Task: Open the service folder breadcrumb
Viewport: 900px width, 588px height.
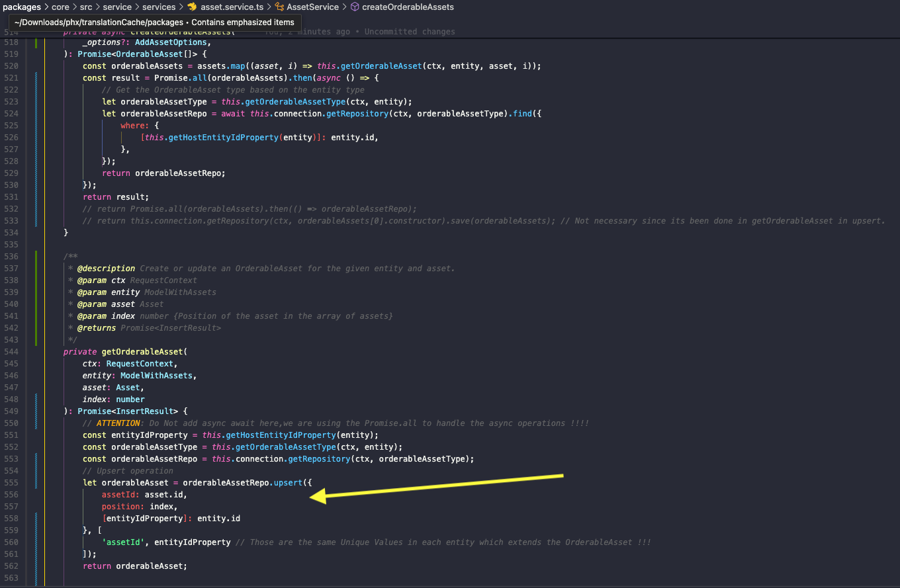Action: [117, 7]
